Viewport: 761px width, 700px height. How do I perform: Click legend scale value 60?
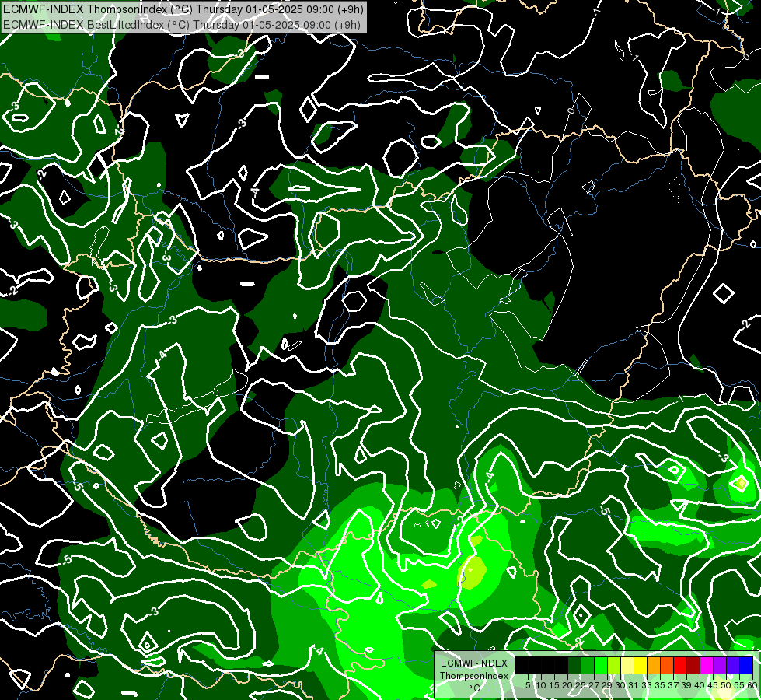[x=752, y=685]
